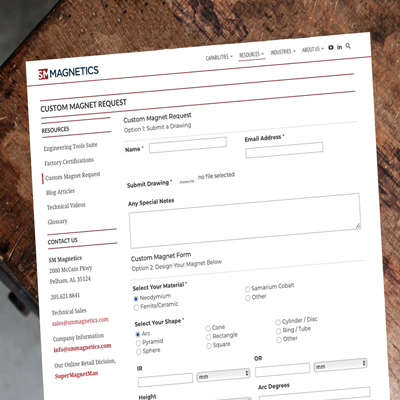Select the Neodymium material option
This screenshot has height=400, width=400.
click(x=136, y=299)
